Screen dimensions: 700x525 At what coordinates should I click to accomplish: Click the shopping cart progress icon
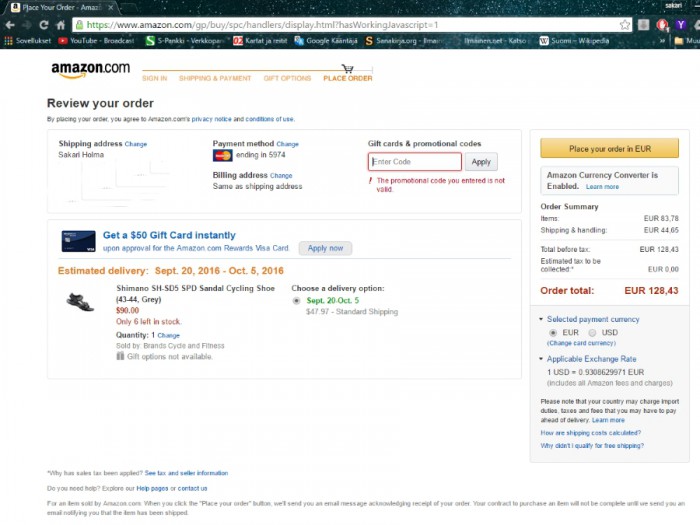coord(347,68)
